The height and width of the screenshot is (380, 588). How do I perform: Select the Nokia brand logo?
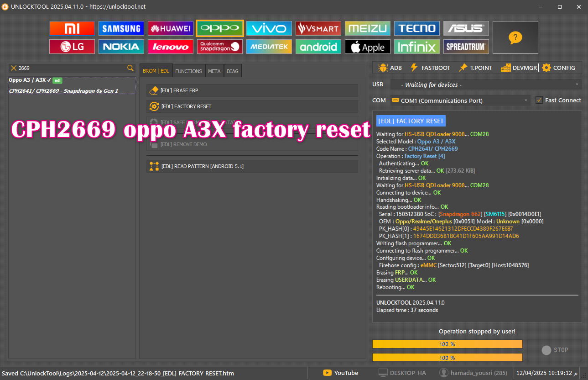pos(121,47)
